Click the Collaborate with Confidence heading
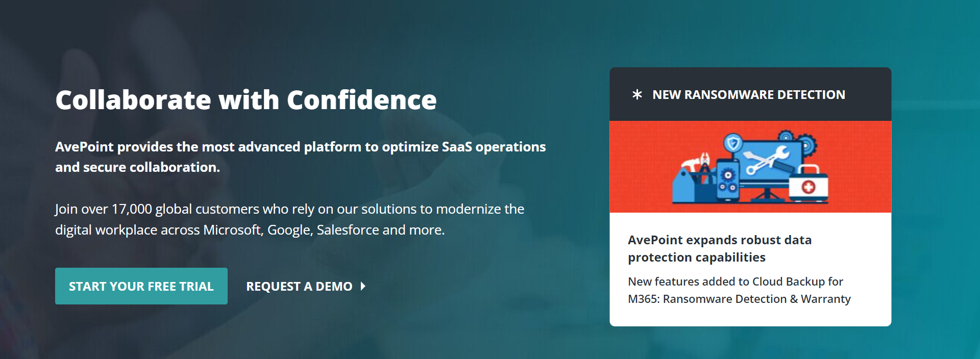Image resolution: width=980 pixels, height=359 pixels. pyautogui.click(x=246, y=100)
